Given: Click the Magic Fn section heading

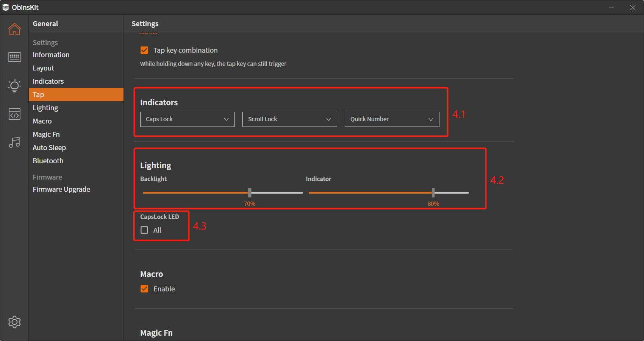Looking at the screenshot, I should 156,333.
